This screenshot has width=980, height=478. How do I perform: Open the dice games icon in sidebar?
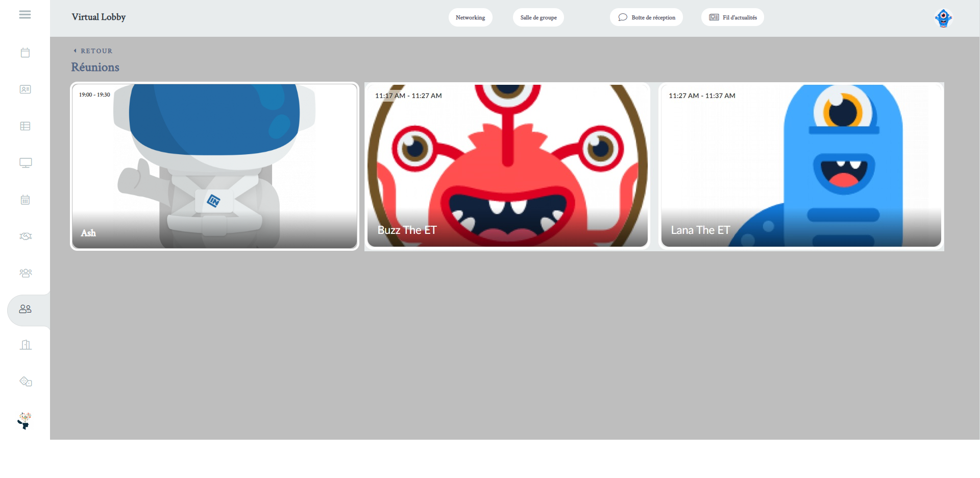[x=26, y=381]
